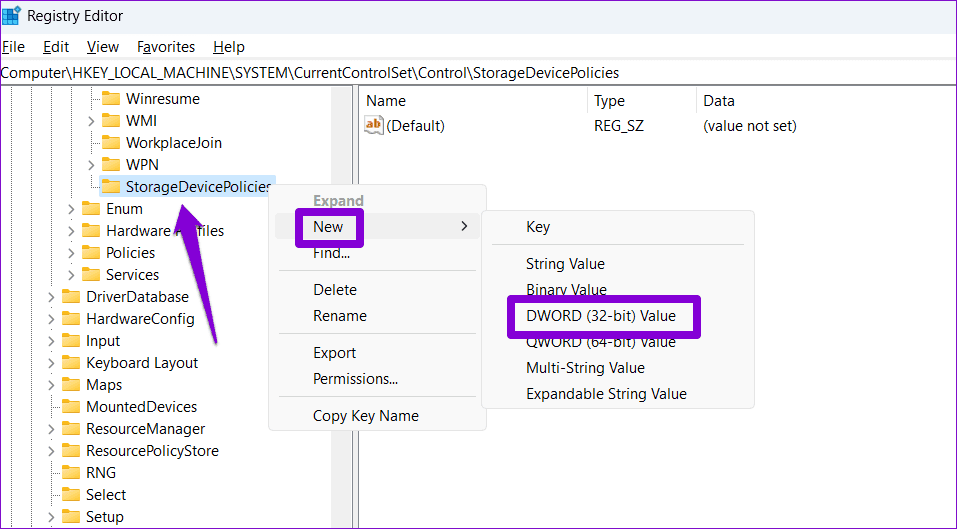
Task: Expand the ResourceManager key chevron
Action: (x=52, y=428)
